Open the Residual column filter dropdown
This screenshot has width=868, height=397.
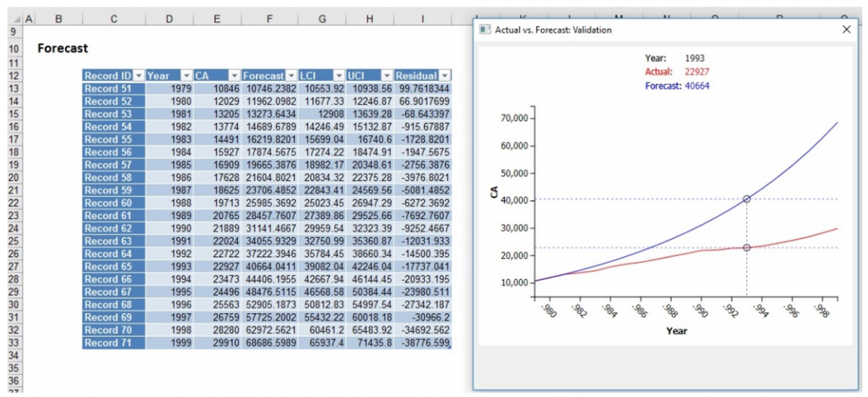click(x=445, y=76)
